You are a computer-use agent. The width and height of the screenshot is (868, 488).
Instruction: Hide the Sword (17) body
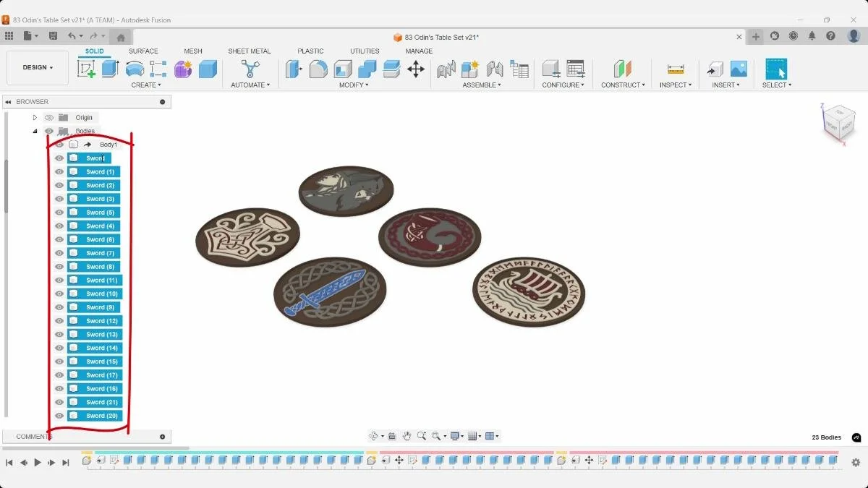59,375
